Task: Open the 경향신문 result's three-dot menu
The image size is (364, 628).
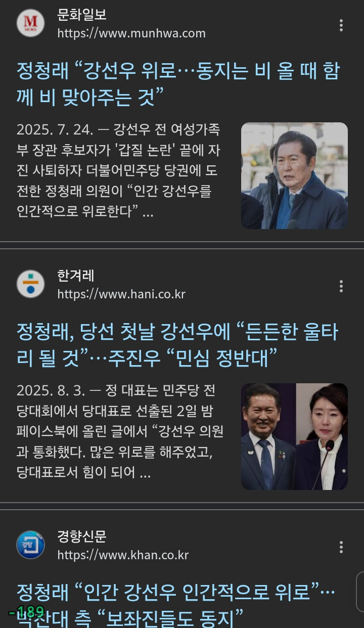Action: pos(341,547)
